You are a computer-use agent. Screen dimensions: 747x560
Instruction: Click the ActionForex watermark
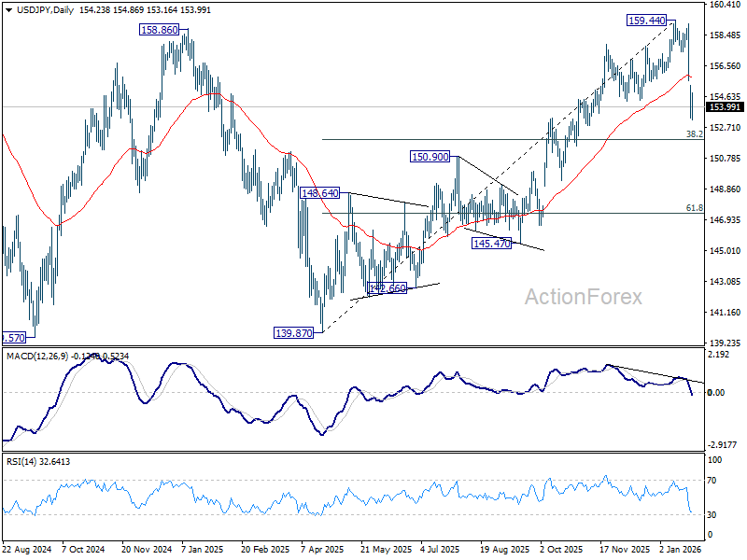(x=583, y=297)
